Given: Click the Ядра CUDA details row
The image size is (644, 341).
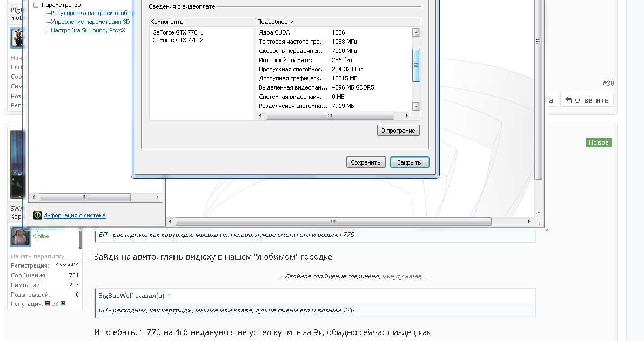Looking at the screenshot, I should coord(333,32).
